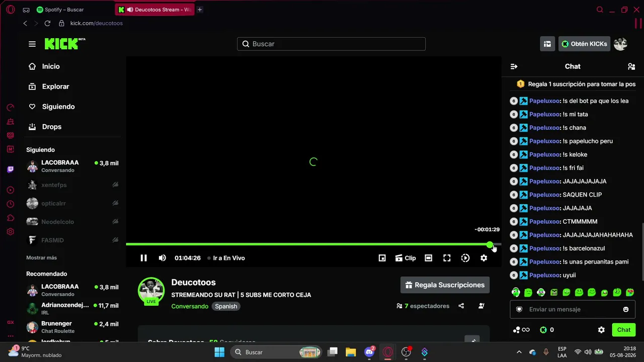Send message with green Chat button
Screen dimensions: 644x362
624,330
